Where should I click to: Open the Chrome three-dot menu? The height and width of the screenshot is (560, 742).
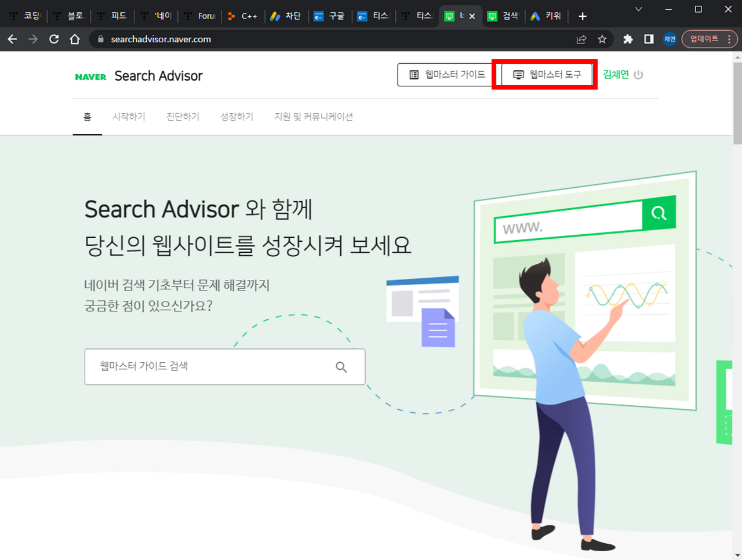tap(729, 39)
